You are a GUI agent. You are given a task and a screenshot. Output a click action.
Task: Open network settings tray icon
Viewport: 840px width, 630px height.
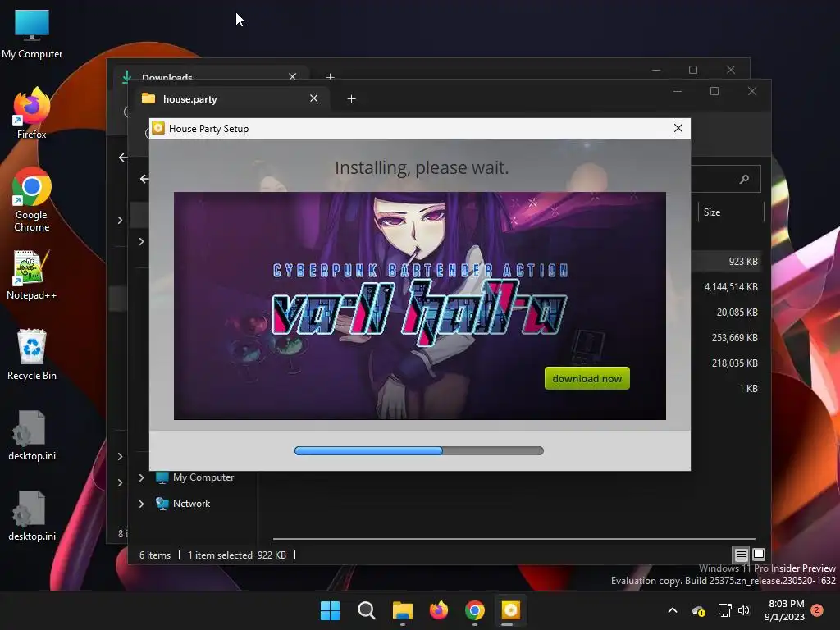point(725,610)
